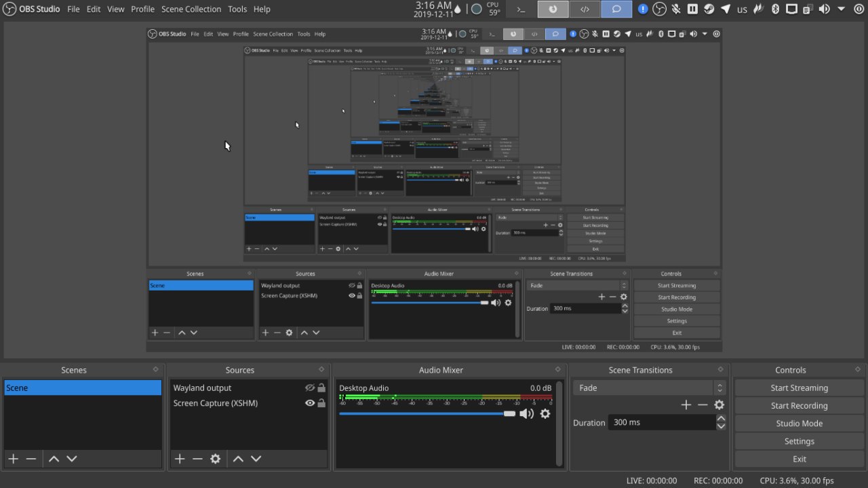The height and width of the screenshot is (488, 868).
Task: Click the Start Streaming button
Action: coord(800,388)
